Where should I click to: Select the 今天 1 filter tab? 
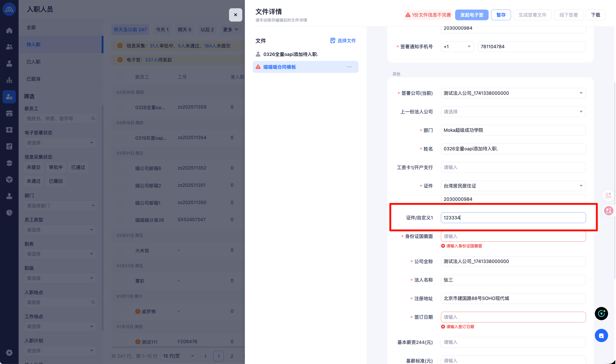click(x=162, y=30)
